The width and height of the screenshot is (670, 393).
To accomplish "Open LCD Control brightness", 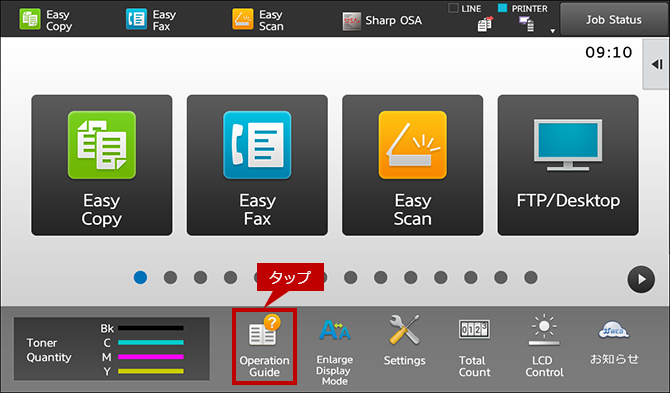I will (x=544, y=347).
